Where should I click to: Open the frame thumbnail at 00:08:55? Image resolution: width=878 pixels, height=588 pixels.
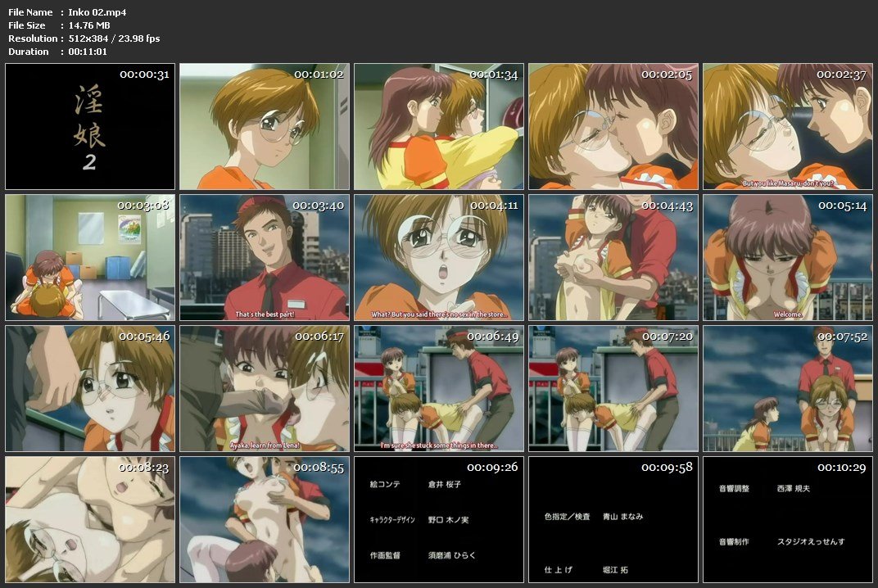click(x=265, y=520)
